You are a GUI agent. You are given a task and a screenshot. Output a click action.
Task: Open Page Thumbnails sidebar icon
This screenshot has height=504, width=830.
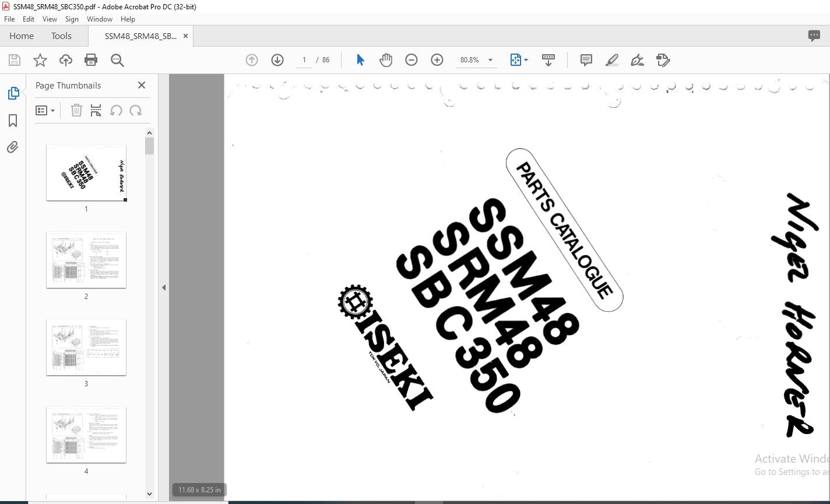13,93
